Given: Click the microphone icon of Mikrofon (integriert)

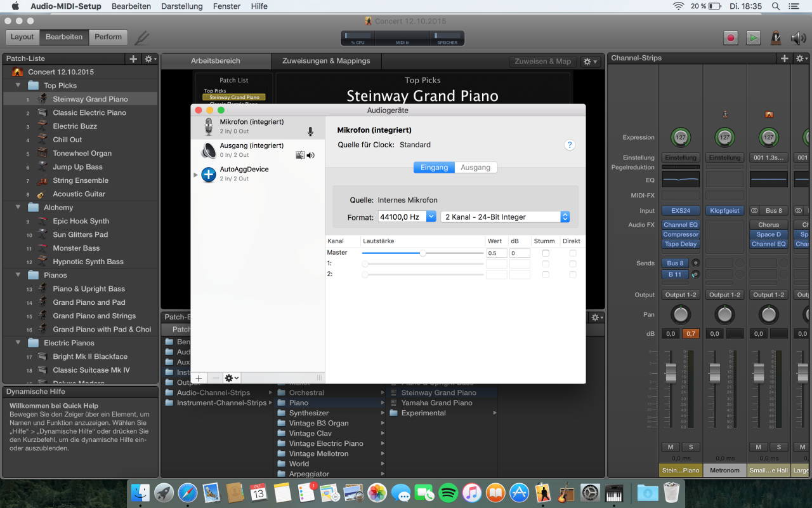Looking at the screenshot, I should pos(209,127).
